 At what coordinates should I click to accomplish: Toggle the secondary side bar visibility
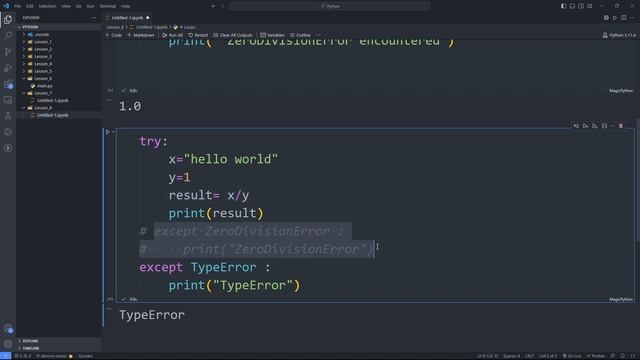[581, 6]
